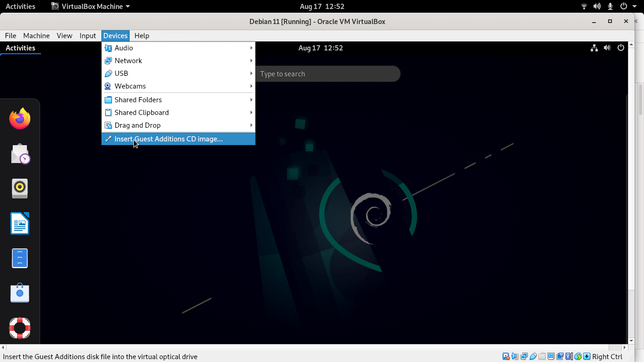This screenshot has width=644, height=362.
Task: Click the host Wi-Fi tray icon
Action: (x=584, y=6)
